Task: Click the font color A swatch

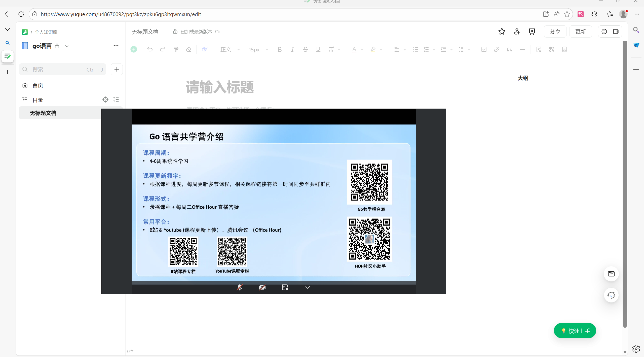Action: click(354, 49)
